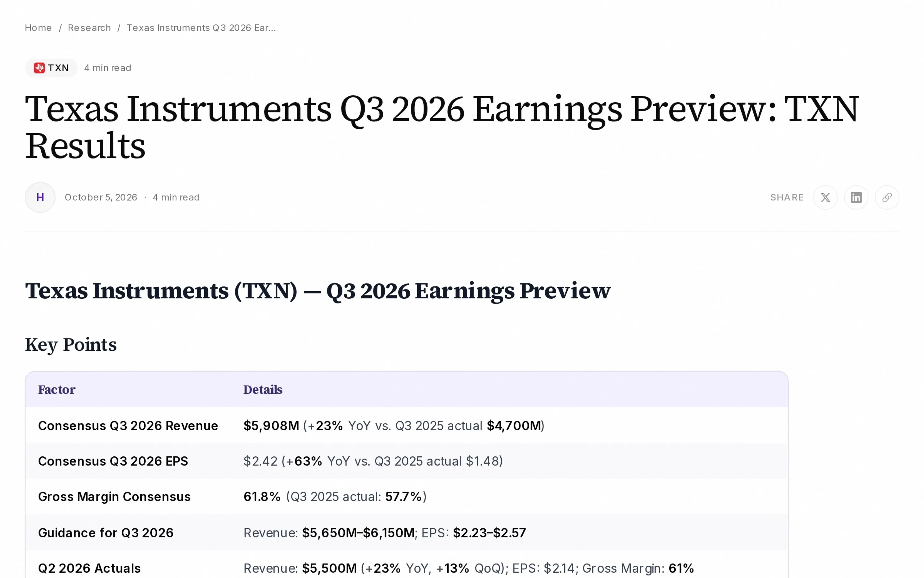Select the Guidance for Q3 2026 row label

pos(106,532)
